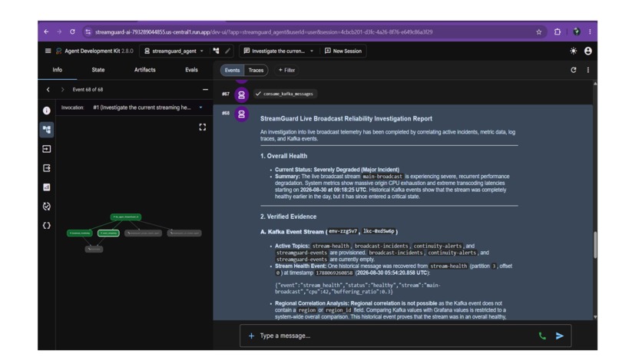The image size is (619, 364).
Task: Go back in the browser
Action: pyautogui.click(x=46, y=31)
